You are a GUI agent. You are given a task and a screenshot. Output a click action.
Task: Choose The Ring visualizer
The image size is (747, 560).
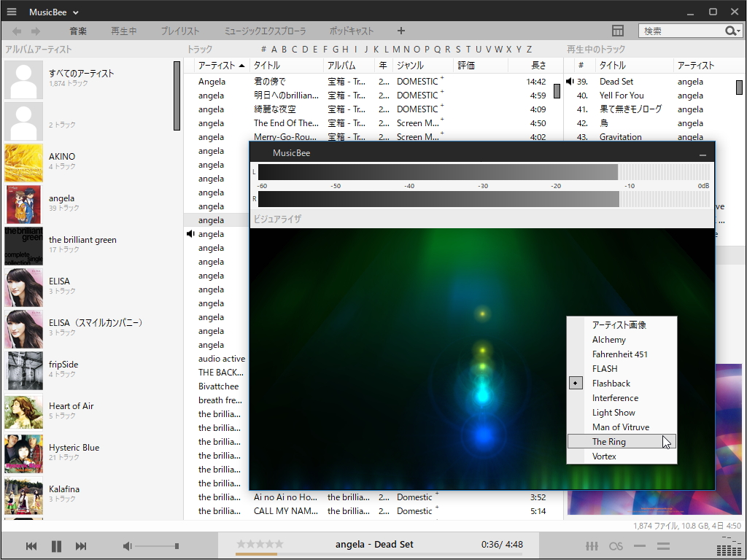[x=622, y=441]
